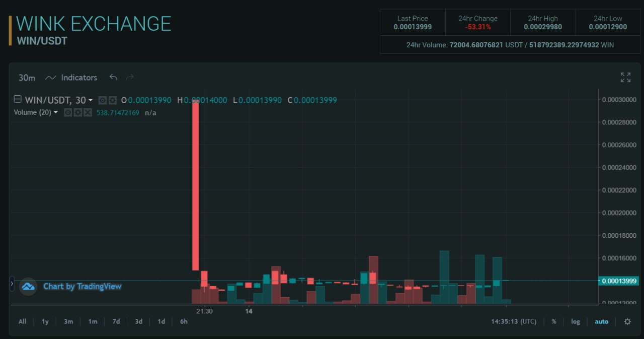
Task: Click the Volume value 538.71472169
Action: [x=118, y=112]
